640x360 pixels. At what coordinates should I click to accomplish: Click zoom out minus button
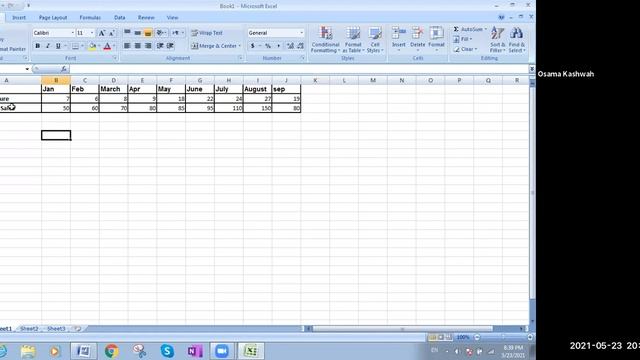pyautogui.click(x=477, y=337)
